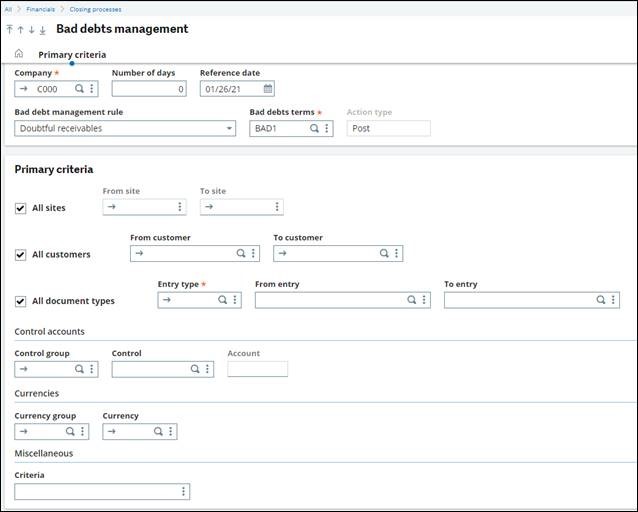Click the home icon below the title

click(19, 54)
